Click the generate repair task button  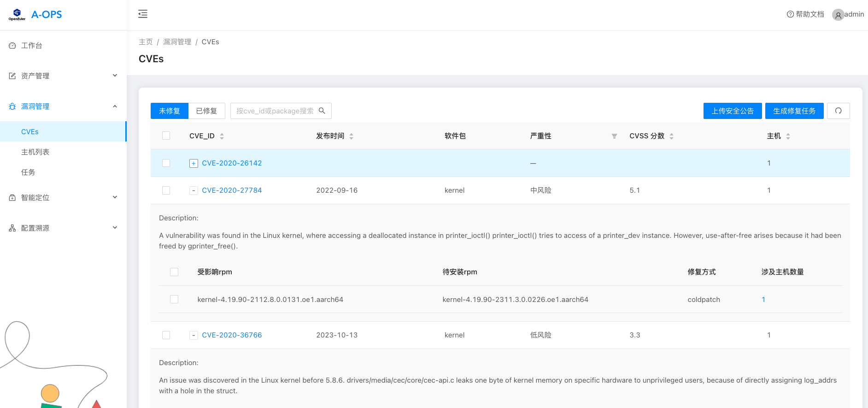click(x=794, y=111)
